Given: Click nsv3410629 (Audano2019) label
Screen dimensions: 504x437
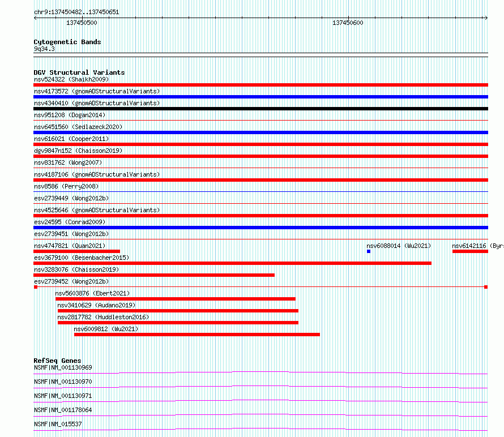Looking at the screenshot, I should coord(96,305).
